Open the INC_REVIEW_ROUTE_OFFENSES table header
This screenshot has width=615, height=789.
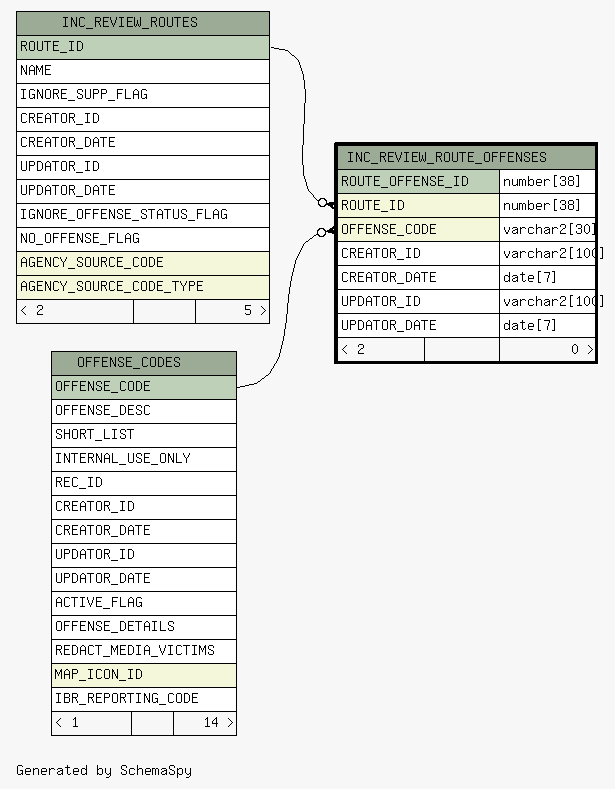(466, 157)
